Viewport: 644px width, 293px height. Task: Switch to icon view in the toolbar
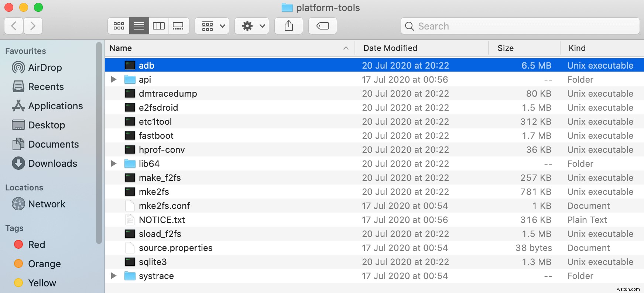[119, 26]
